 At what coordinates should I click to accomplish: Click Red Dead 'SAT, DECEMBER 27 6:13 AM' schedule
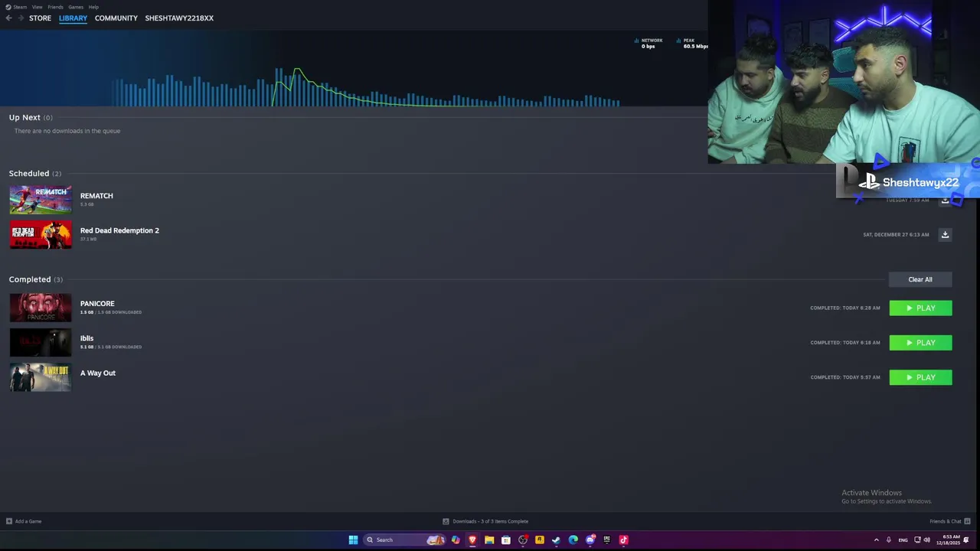[x=896, y=234]
